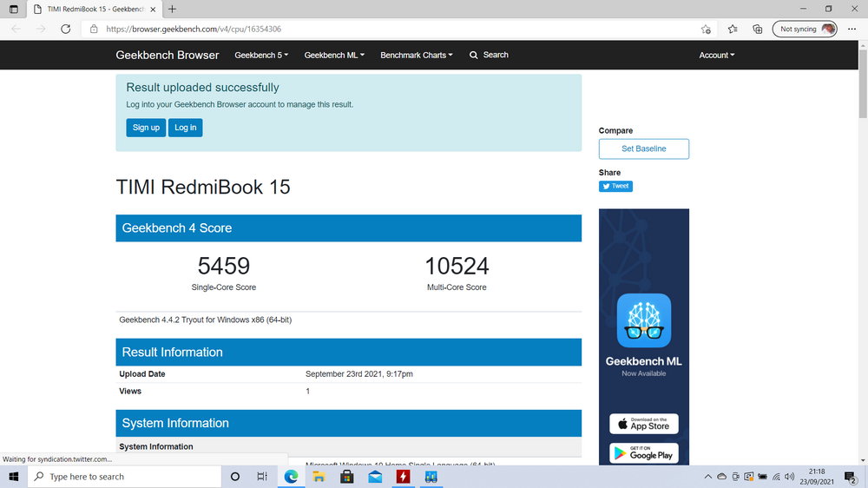Open the Geekbench ML app icon ad
Image resolution: width=868 pixels, height=488 pixels.
click(644, 320)
